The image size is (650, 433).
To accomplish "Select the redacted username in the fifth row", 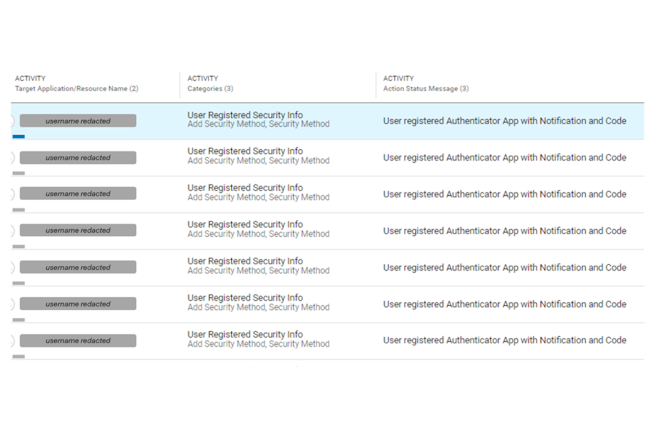I will click(x=78, y=268).
